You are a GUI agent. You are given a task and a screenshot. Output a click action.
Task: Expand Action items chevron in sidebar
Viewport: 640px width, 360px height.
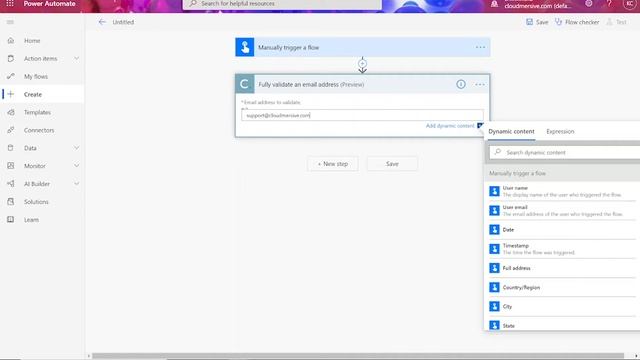click(x=76, y=59)
